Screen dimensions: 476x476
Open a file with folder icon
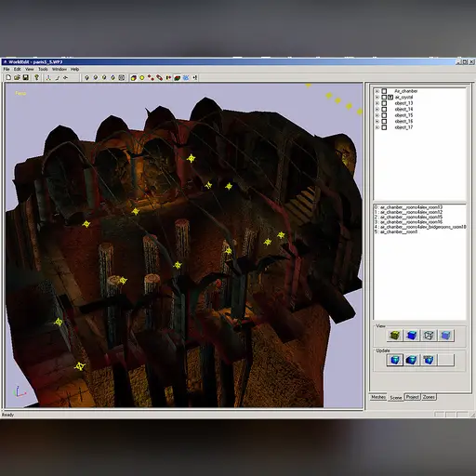pos(17,77)
